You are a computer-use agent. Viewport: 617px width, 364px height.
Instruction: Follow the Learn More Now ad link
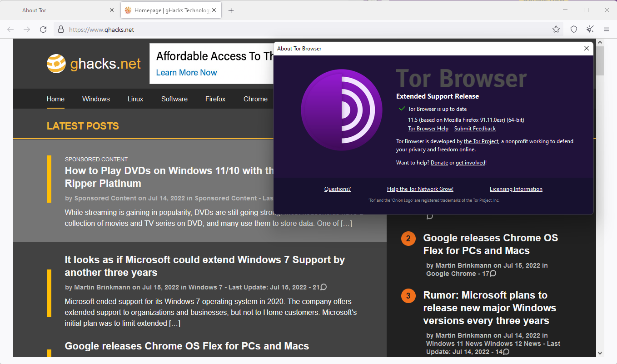pos(186,72)
